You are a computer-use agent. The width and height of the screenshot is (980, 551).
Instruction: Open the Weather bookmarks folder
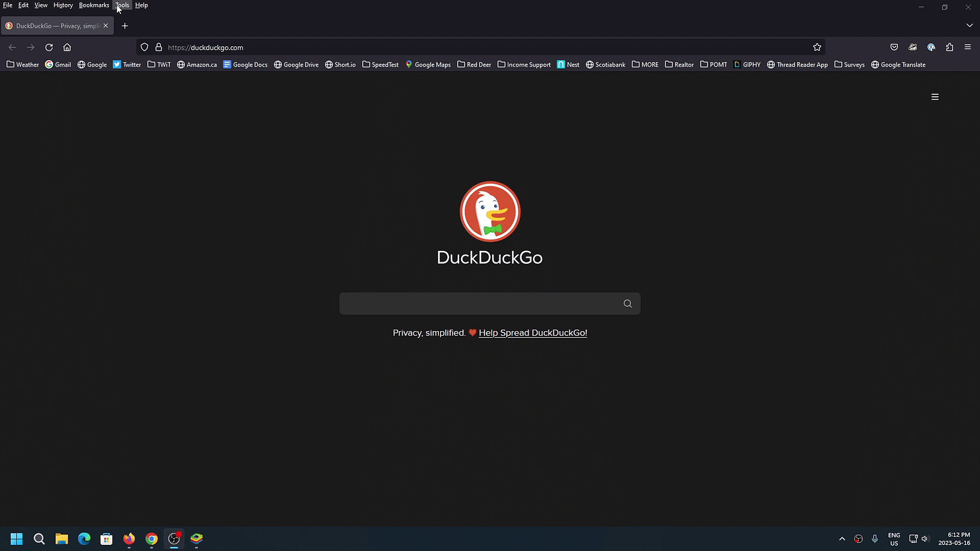[23, 65]
